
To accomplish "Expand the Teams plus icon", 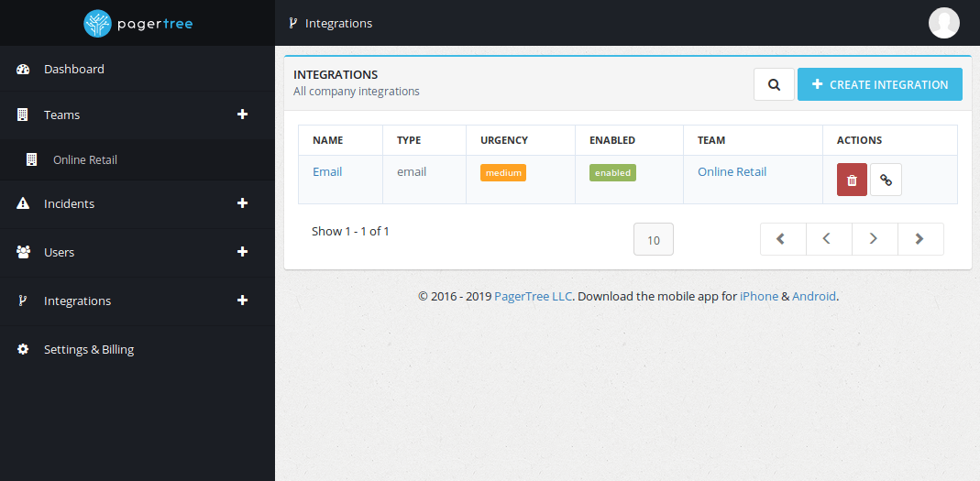I will pyautogui.click(x=242, y=115).
